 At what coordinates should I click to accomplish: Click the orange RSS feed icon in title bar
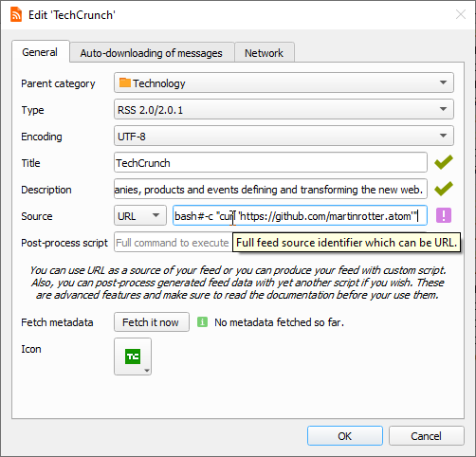16,15
